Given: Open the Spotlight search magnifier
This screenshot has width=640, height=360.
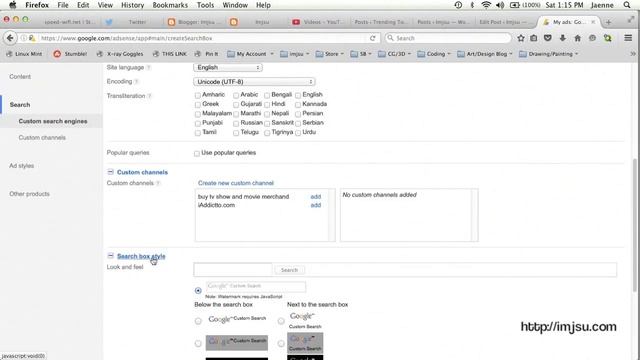Looking at the screenshot, I should click(x=627, y=5).
